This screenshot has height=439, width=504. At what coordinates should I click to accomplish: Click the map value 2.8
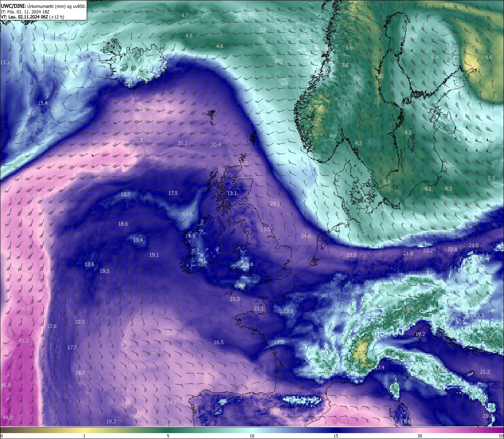tap(448, 5)
